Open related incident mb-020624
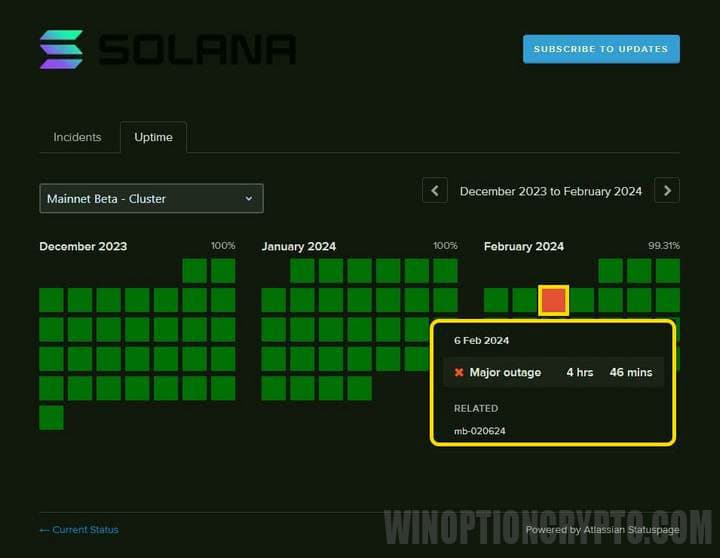This screenshot has height=558, width=720. [478, 431]
